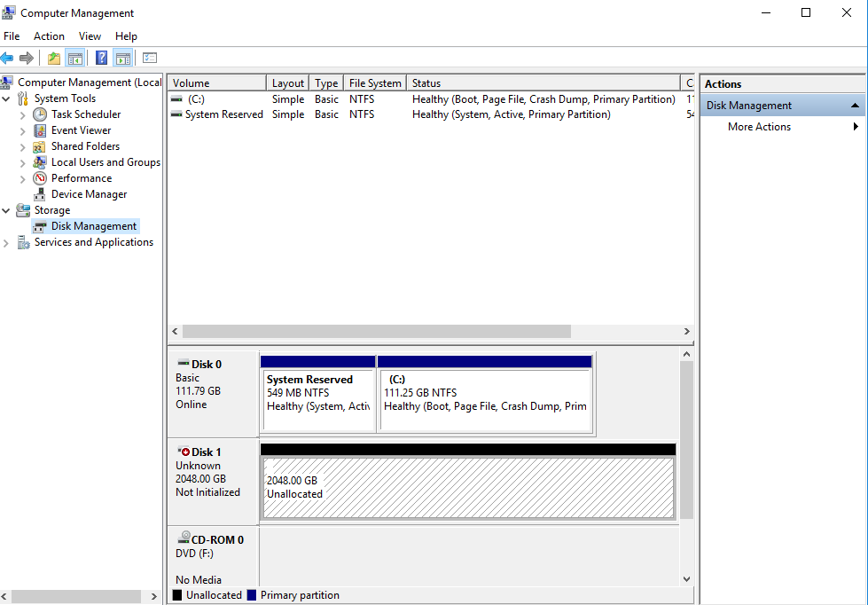The width and height of the screenshot is (868, 605).
Task: Collapse the Disk Management actions section
Action: click(855, 106)
